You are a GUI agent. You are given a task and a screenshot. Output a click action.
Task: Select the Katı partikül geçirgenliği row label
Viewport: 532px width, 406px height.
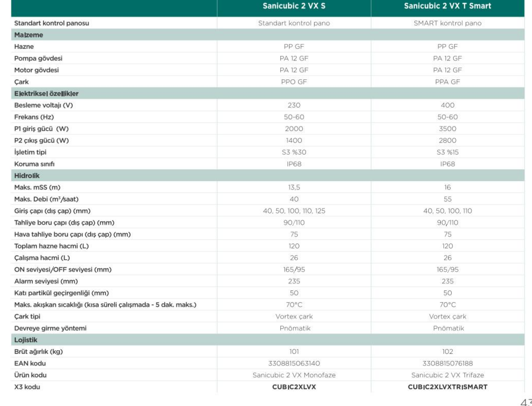(61, 293)
